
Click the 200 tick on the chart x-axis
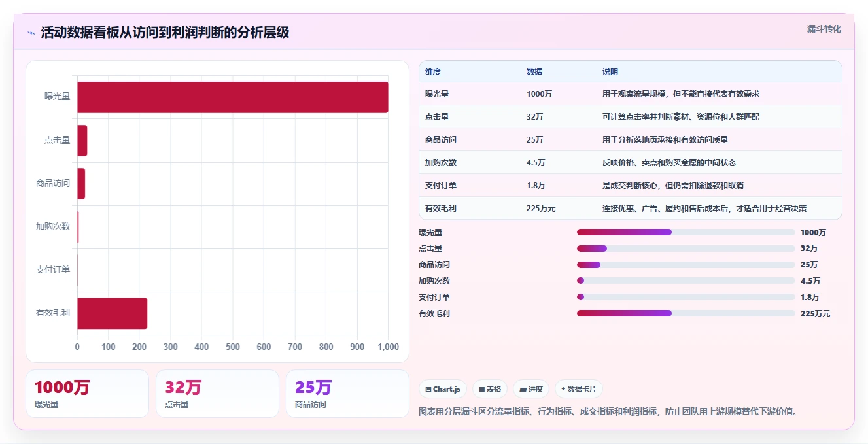click(139, 347)
